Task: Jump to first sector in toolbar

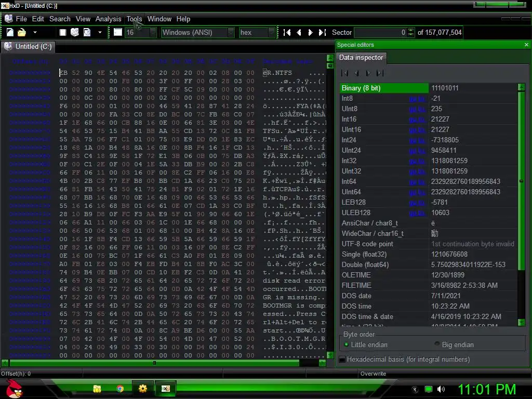Action: coord(287,33)
